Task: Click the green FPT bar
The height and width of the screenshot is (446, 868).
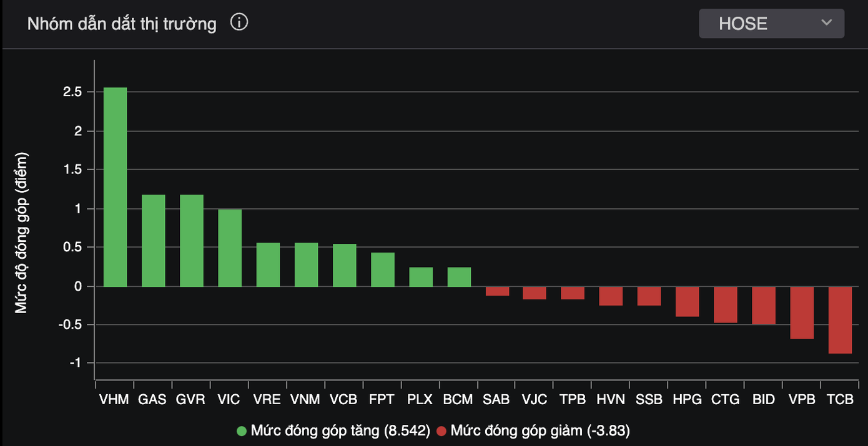Action: (383, 269)
